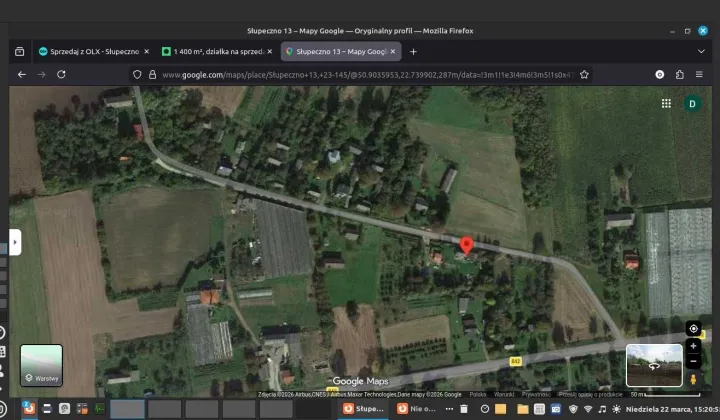Open Firefox account circle icon
The image size is (720, 420).
tap(659, 74)
